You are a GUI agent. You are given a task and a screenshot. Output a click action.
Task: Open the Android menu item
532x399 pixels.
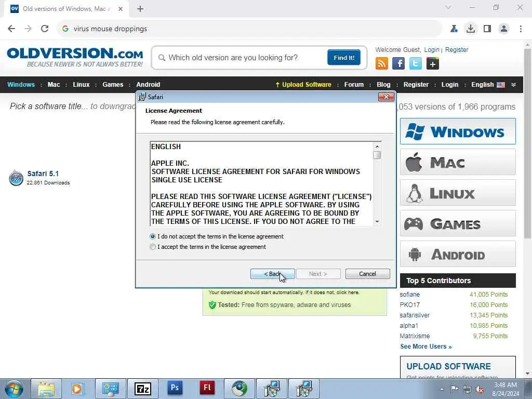[x=148, y=85]
